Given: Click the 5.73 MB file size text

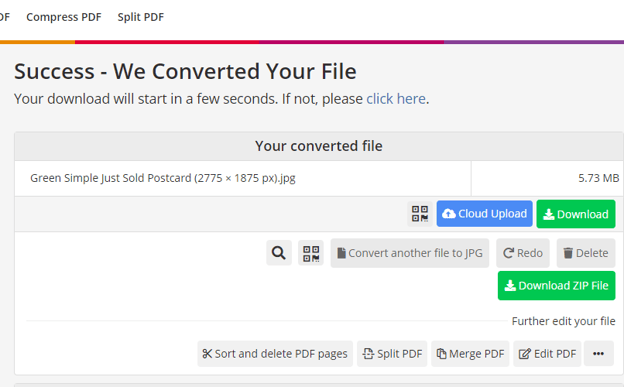Looking at the screenshot, I should point(598,178).
